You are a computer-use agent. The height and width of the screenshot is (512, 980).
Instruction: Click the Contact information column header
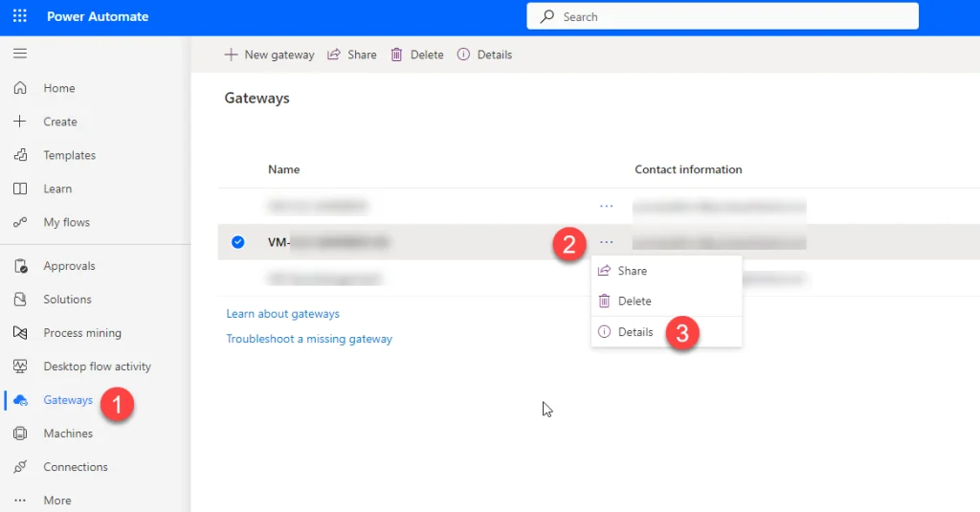[688, 169]
